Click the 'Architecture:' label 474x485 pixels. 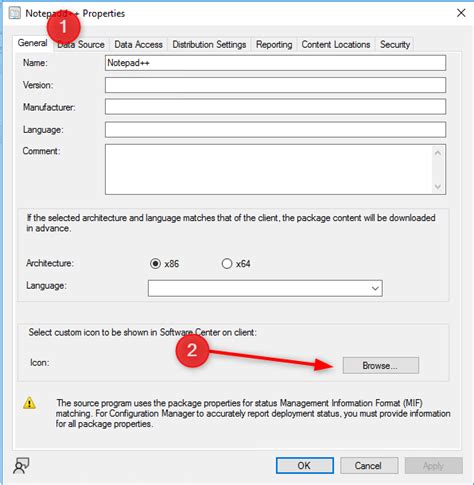50,263
